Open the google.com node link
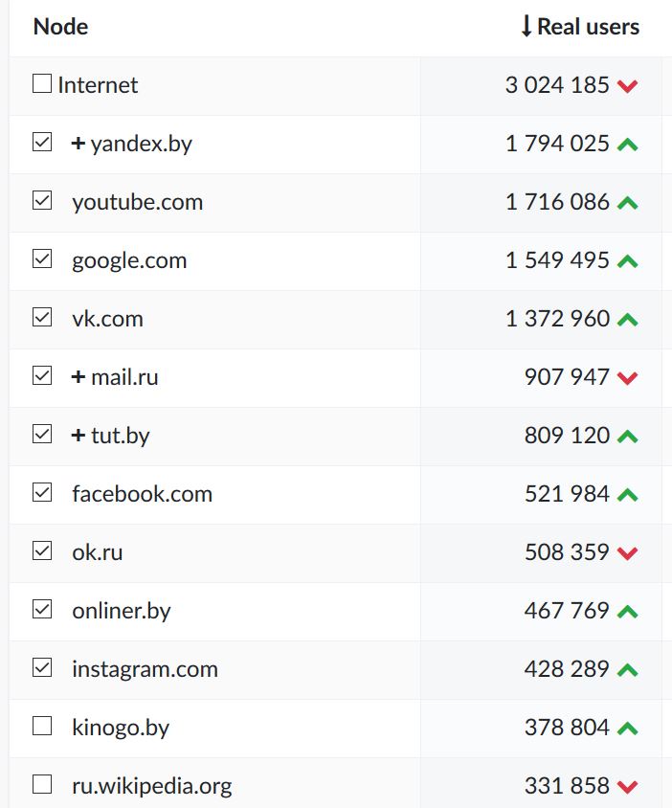 (x=129, y=260)
